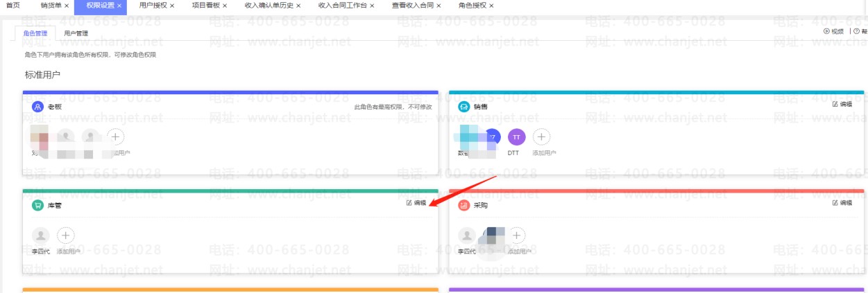Select the 角色管理 sub-tab

35,33
